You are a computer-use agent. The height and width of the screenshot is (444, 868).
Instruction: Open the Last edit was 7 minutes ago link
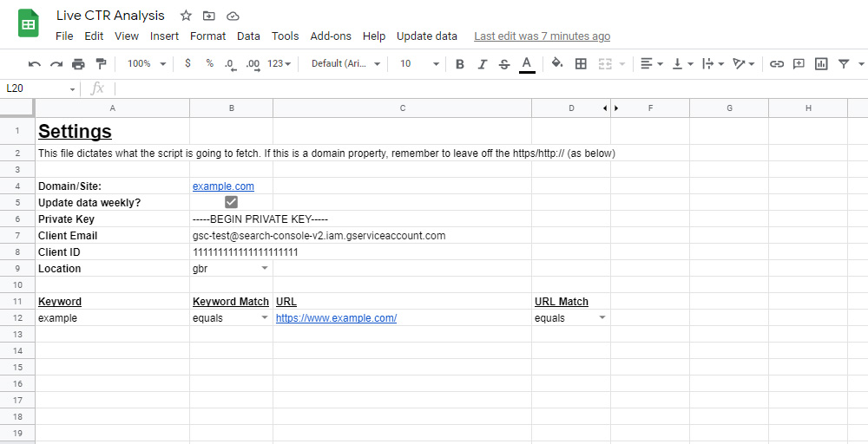pyautogui.click(x=542, y=36)
